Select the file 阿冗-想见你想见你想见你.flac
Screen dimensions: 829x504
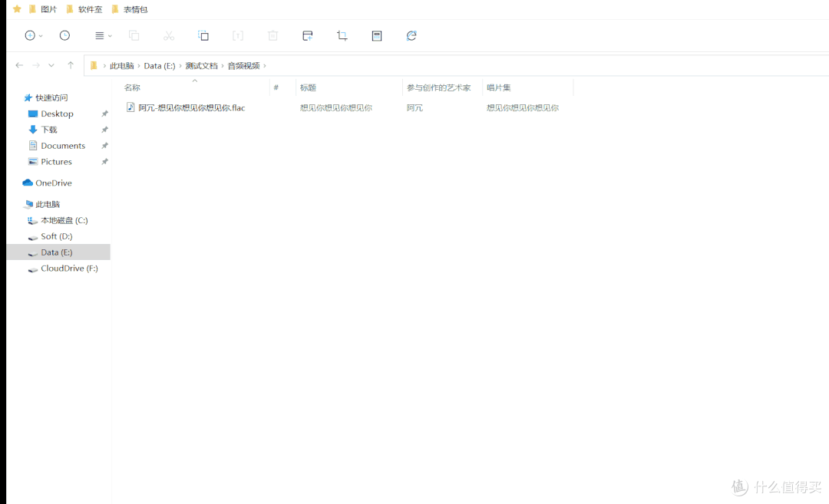[191, 107]
